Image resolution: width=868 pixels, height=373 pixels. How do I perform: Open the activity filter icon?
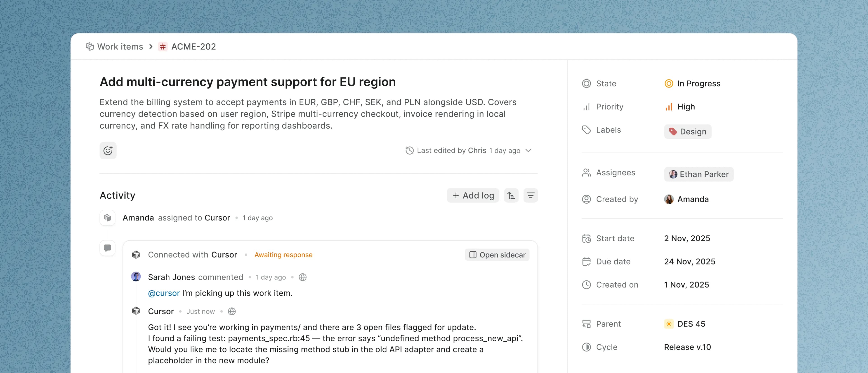(x=530, y=196)
